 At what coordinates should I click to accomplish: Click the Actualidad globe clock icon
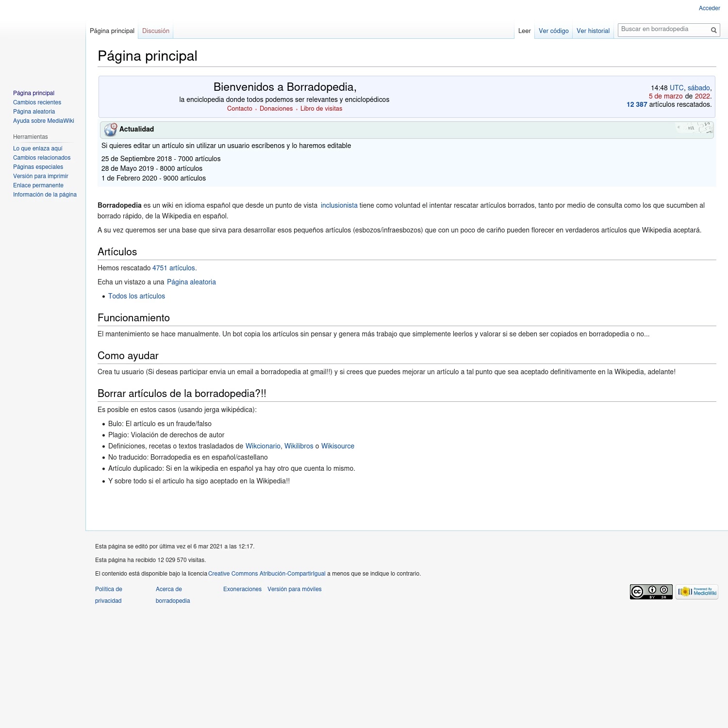coord(111,130)
